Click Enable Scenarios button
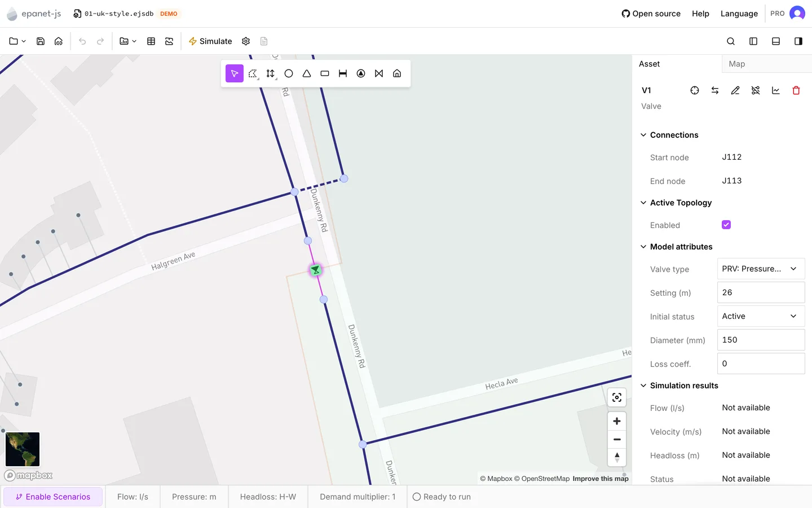The image size is (812, 508). 53,497
